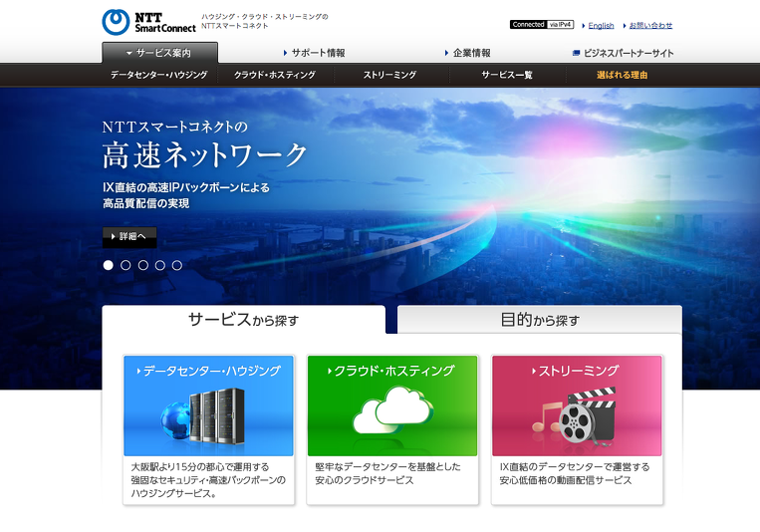The image size is (760, 532).
Task: Select the fifth carousel slide dot
Action: click(x=176, y=265)
